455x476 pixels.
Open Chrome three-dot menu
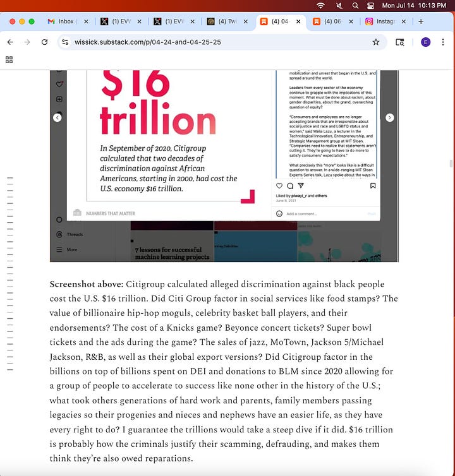click(x=443, y=42)
